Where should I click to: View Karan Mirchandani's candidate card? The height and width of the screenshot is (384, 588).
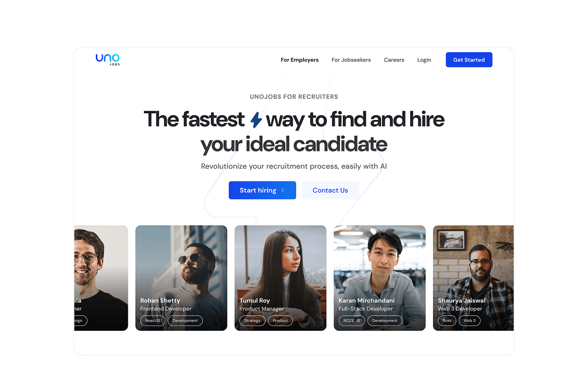379,278
